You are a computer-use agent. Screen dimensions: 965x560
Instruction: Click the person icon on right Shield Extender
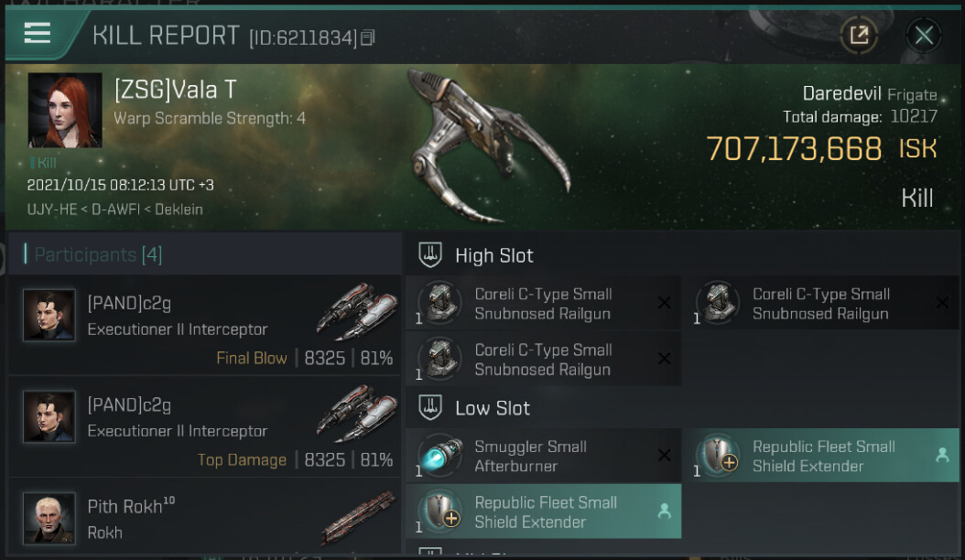click(x=942, y=456)
